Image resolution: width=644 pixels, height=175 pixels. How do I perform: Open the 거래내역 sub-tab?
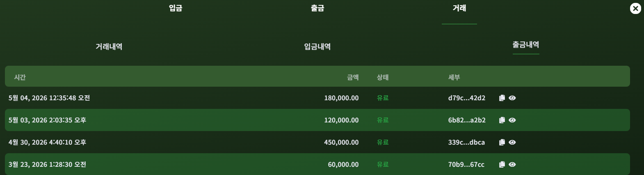point(109,46)
